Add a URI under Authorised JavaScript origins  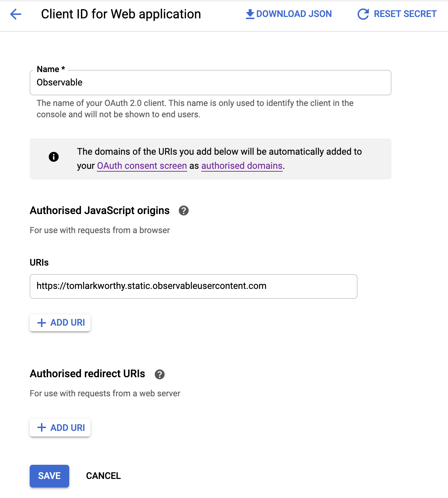(60, 323)
